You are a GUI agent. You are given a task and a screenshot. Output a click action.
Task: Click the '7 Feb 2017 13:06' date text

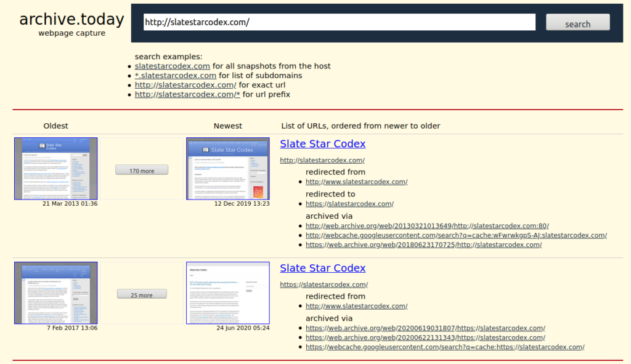pos(72,328)
